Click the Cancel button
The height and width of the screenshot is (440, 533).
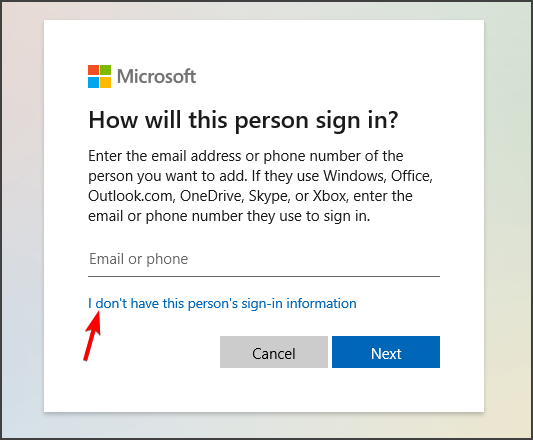[x=274, y=352]
